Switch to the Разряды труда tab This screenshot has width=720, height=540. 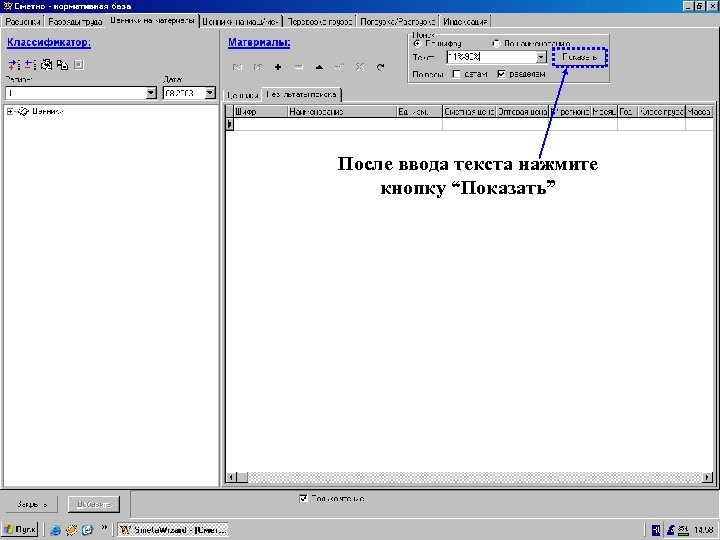(75, 22)
